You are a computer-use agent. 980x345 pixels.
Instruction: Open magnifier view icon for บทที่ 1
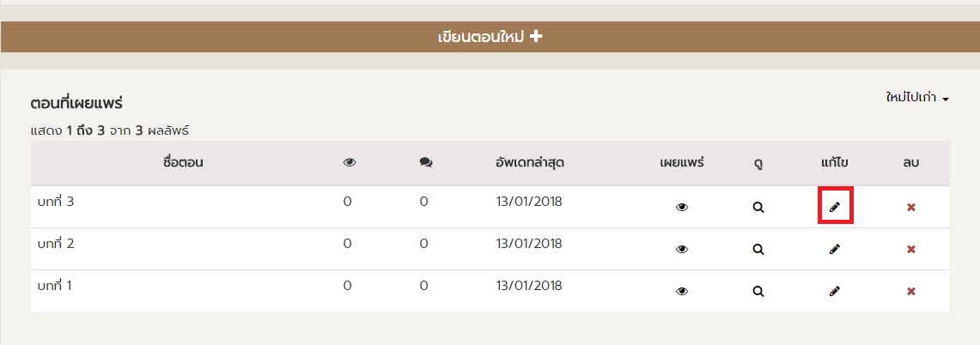coord(758,291)
